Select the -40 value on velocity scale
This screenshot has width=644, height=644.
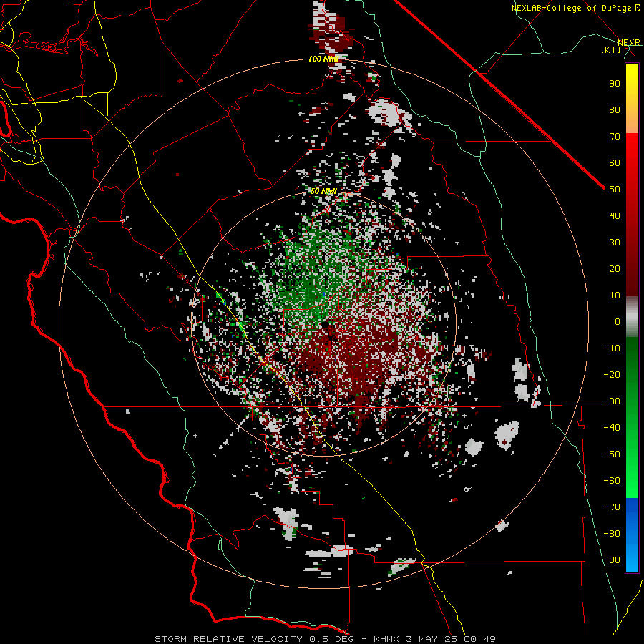click(x=612, y=428)
